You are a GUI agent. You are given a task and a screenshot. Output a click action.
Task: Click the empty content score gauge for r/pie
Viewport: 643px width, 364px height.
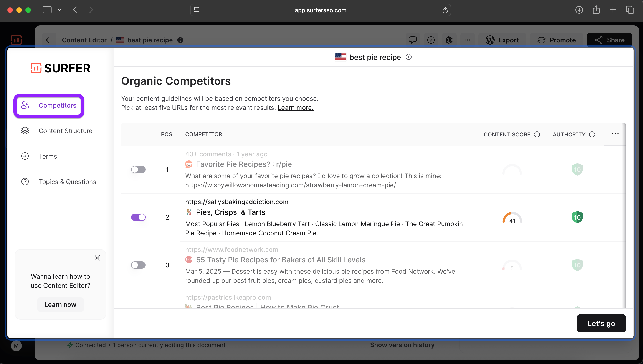pyautogui.click(x=512, y=170)
